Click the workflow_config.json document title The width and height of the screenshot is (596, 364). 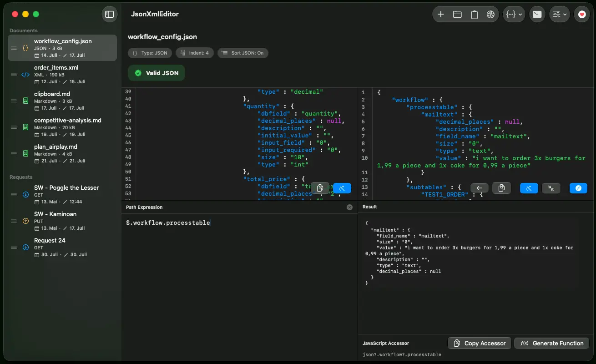pos(162,37)
